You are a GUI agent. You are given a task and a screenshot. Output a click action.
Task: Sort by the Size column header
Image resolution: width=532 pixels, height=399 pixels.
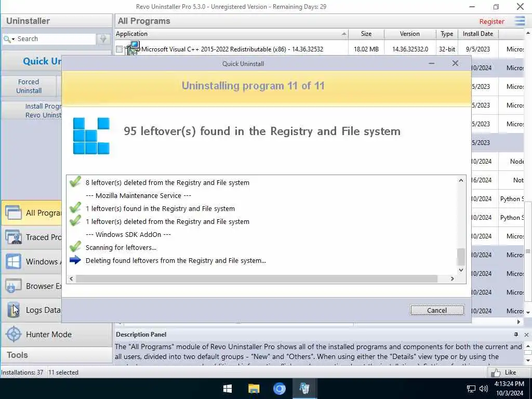coord(366,34)
